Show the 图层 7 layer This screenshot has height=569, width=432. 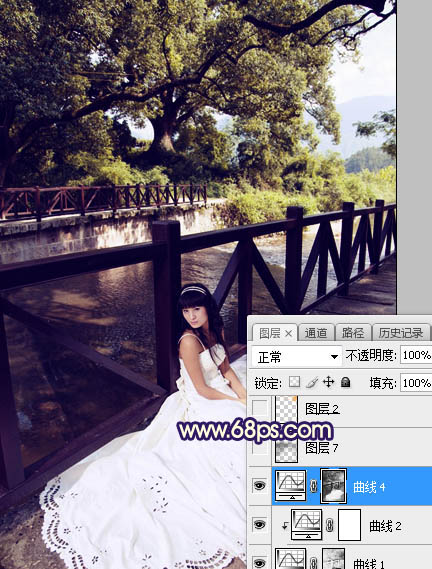[259, 448]
